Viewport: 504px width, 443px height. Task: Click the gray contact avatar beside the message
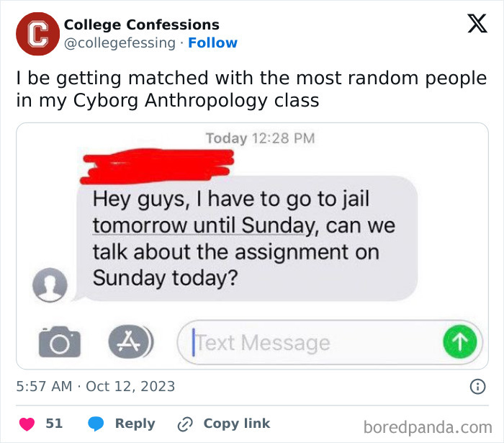click(50, 285)
